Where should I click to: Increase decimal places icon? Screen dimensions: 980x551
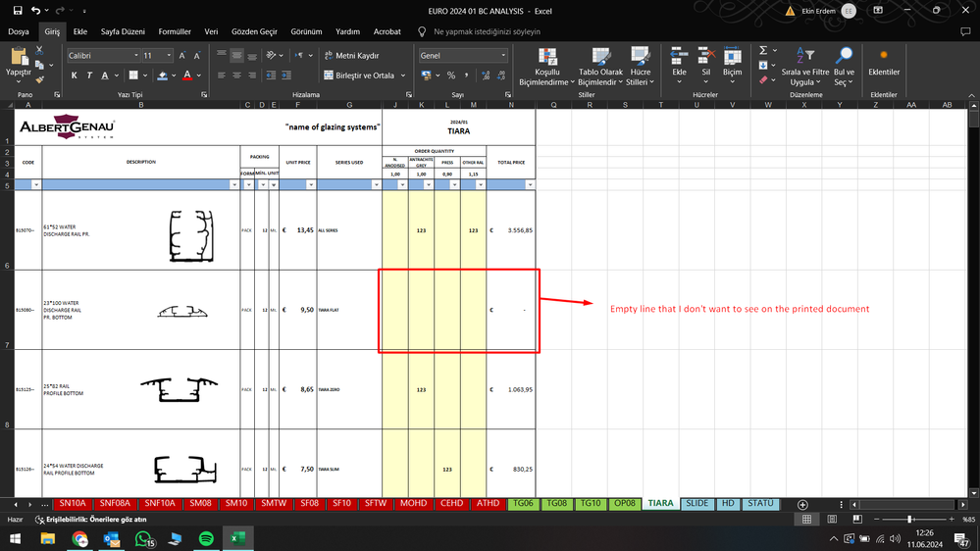(x=486, y=75)
